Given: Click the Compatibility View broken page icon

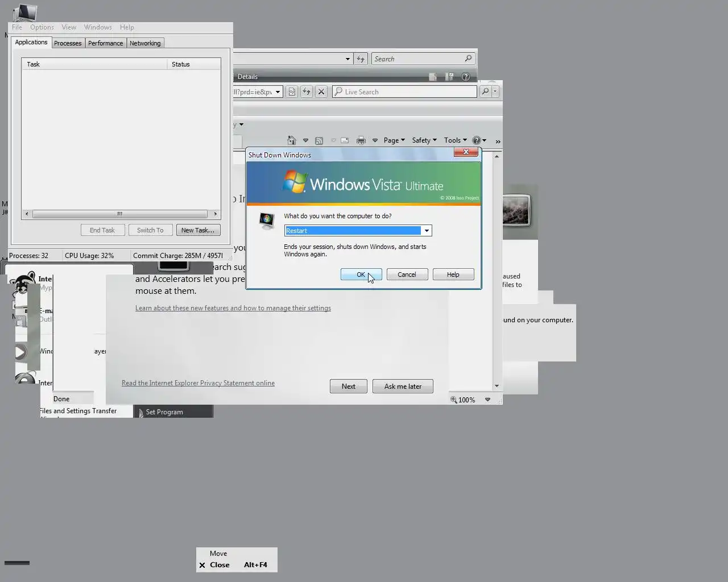Looking at the screenshot, I should pyautogui.click(x=292, y=92).
